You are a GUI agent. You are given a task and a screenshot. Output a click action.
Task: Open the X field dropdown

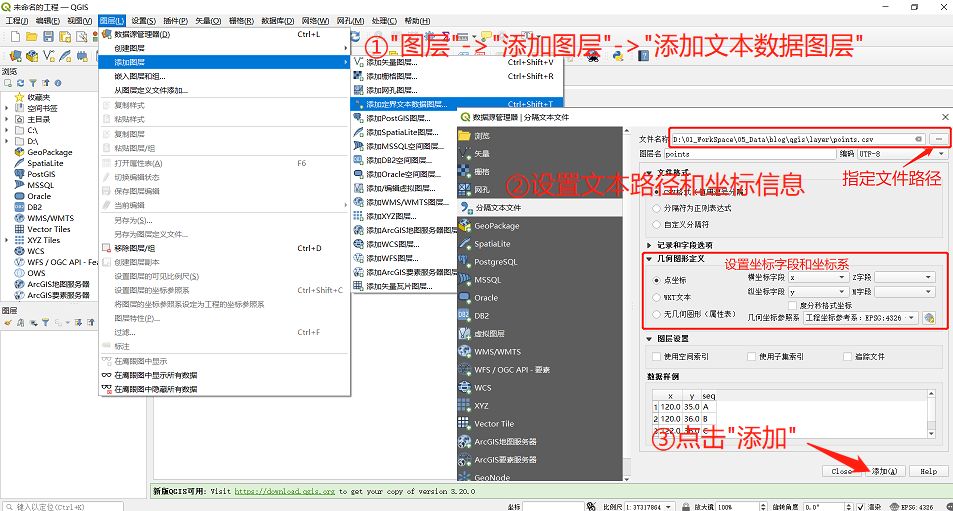click(818, 277)
